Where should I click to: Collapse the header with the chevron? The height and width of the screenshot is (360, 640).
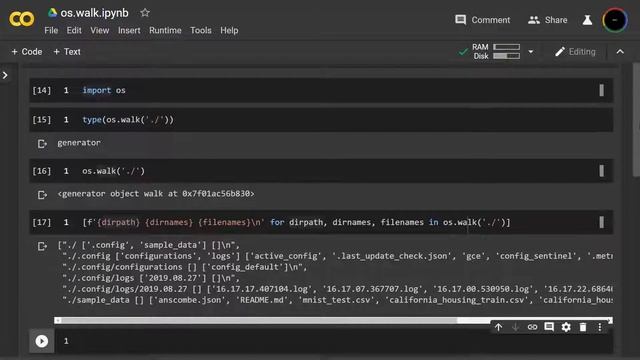(x=620, y=52)
